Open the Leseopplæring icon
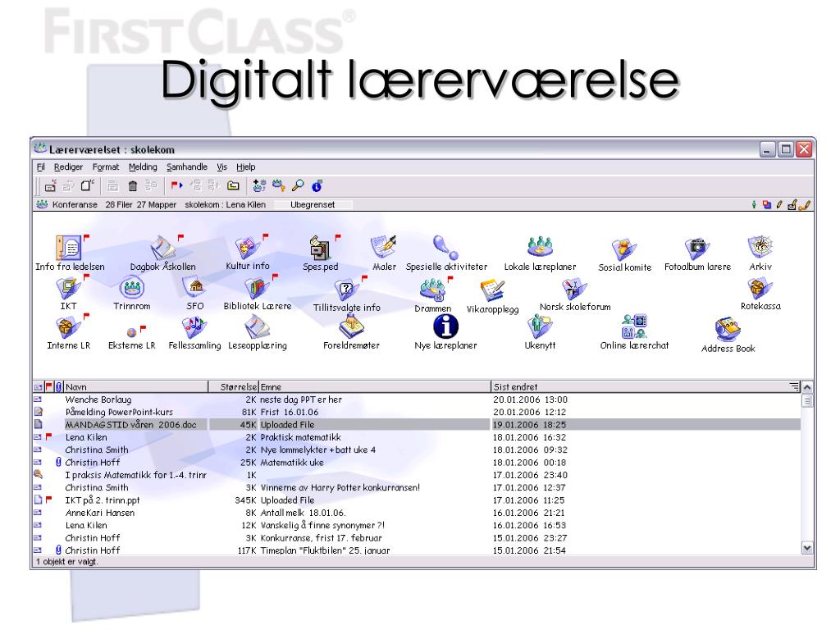The height and width of the screenshot is (630, 840). 257,327
